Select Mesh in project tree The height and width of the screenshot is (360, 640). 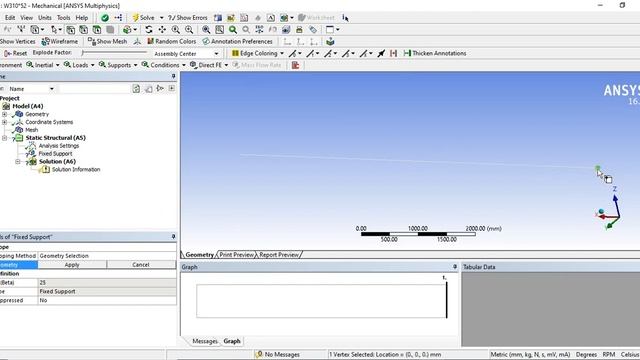pos(31,130)
